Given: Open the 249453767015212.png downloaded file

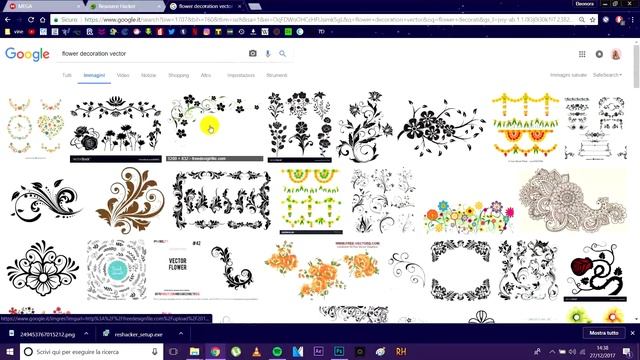Looking at the screenshot, I should tap(47, 334).
